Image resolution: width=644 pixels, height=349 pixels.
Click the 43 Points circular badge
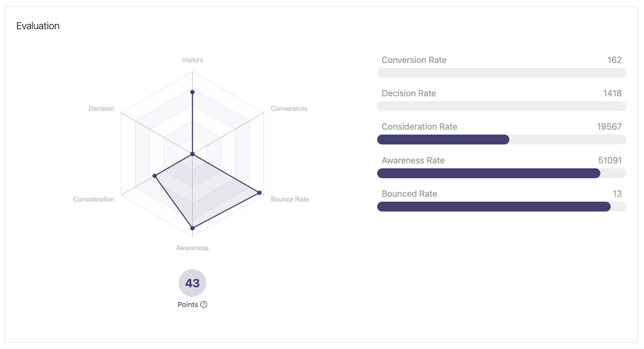[192, 283]
